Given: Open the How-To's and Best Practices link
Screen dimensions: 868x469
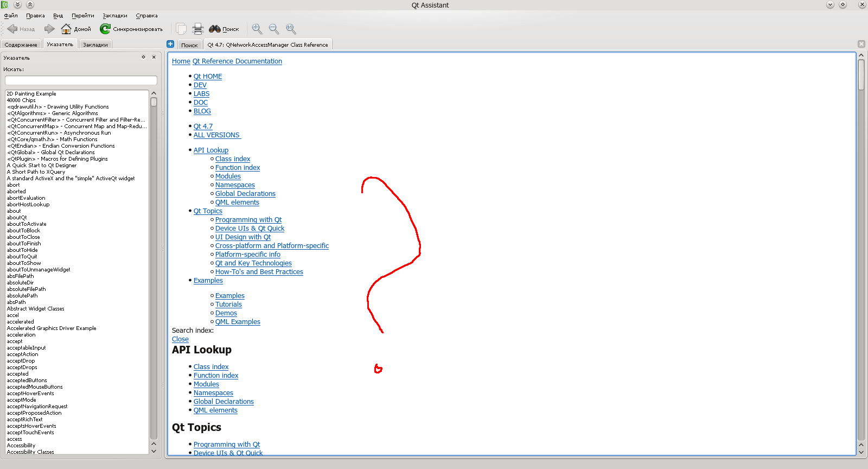Looking at the screenshot, I should [x=259, y=272].
